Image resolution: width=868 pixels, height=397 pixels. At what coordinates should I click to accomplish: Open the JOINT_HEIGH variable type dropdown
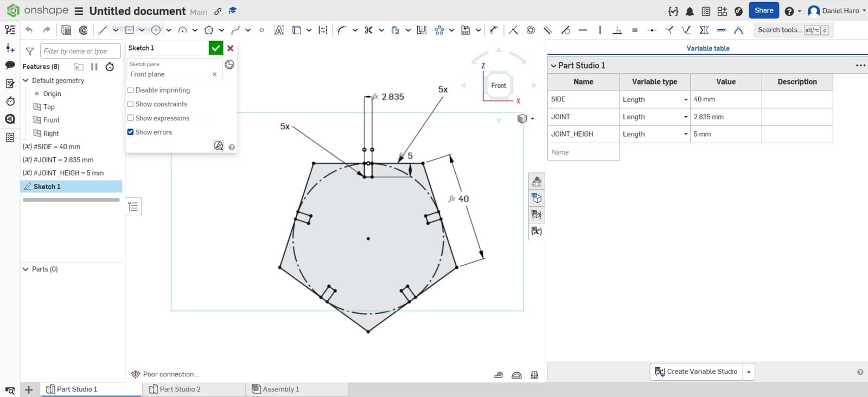click(655, 134)
